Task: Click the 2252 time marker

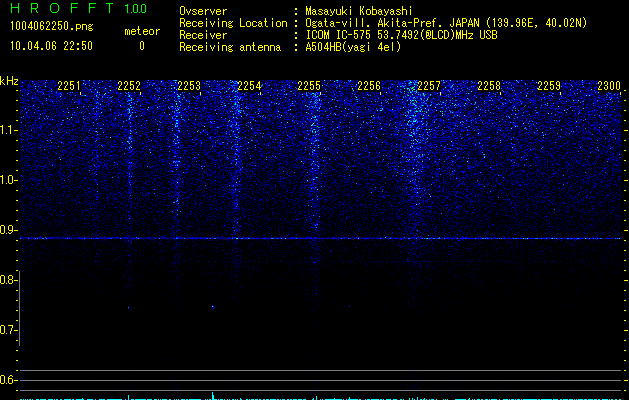Action: pyautogui.click(x=129, y=85)
